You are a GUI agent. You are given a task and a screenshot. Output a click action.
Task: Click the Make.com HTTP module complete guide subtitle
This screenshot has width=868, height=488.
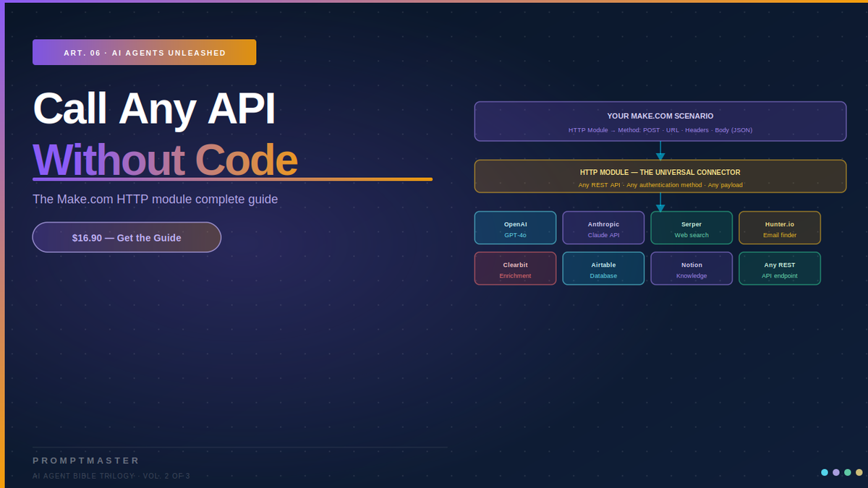(x=156, y=199)
